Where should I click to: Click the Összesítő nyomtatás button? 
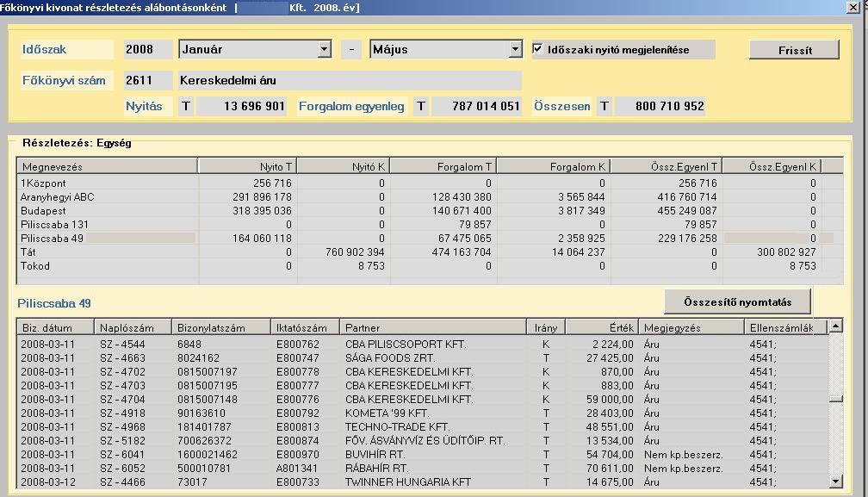tap(737, 301)
